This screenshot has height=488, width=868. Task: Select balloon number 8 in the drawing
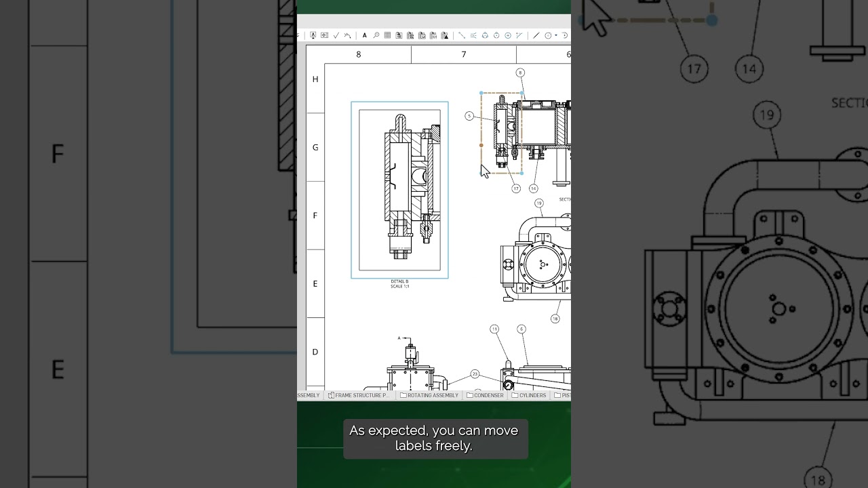click(x=520, y=73)
